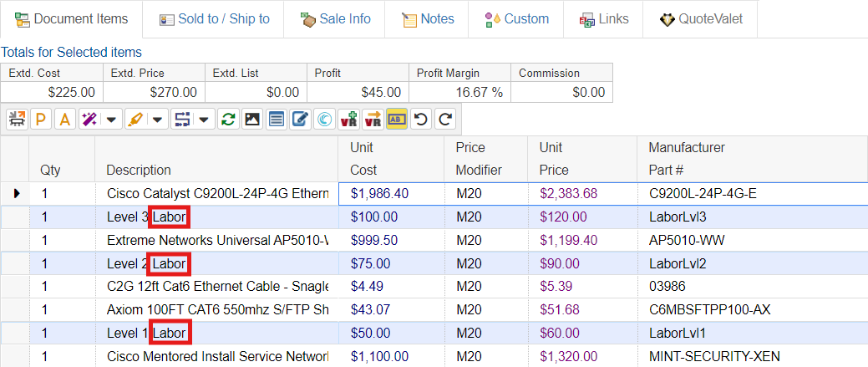868x367 pixels.
Task: Open the Sale Info tab
Action: coord(335,18)
